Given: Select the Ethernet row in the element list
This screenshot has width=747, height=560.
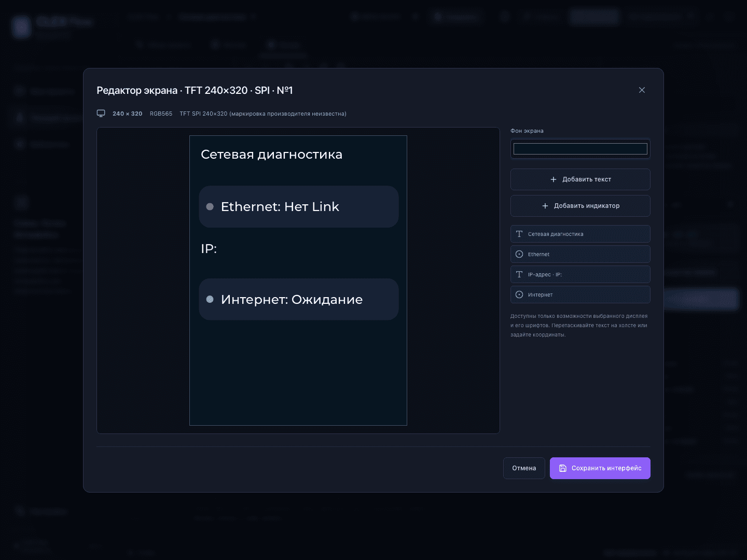Looking at the screenshot, I should pos(580,254).
